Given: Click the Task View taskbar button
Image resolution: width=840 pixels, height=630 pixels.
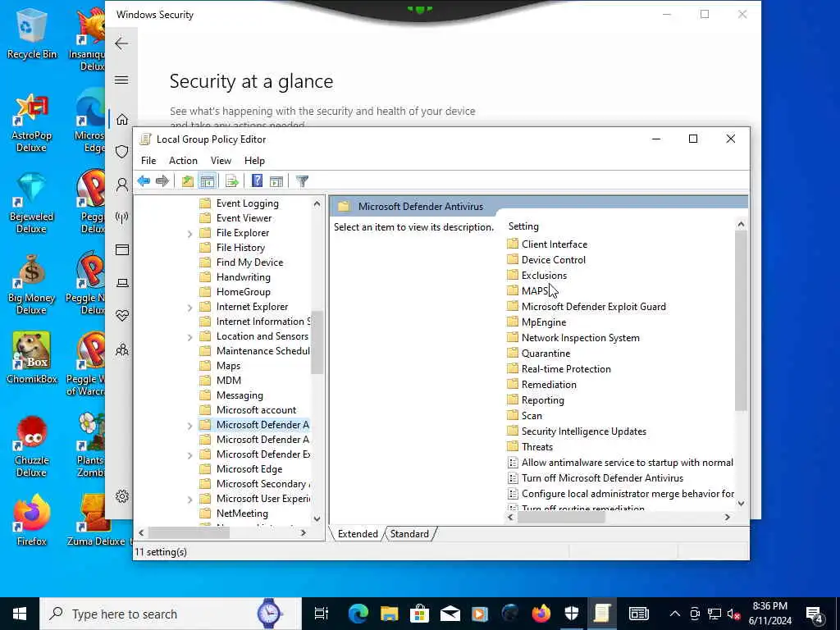Looking at the screenshot, I should (x=322, y=614).
